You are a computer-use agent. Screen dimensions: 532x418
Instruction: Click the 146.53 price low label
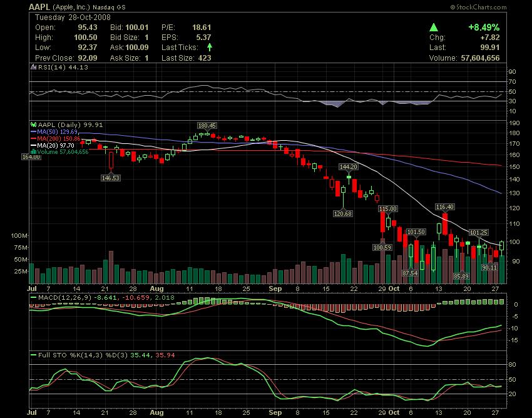click(111, 178)
